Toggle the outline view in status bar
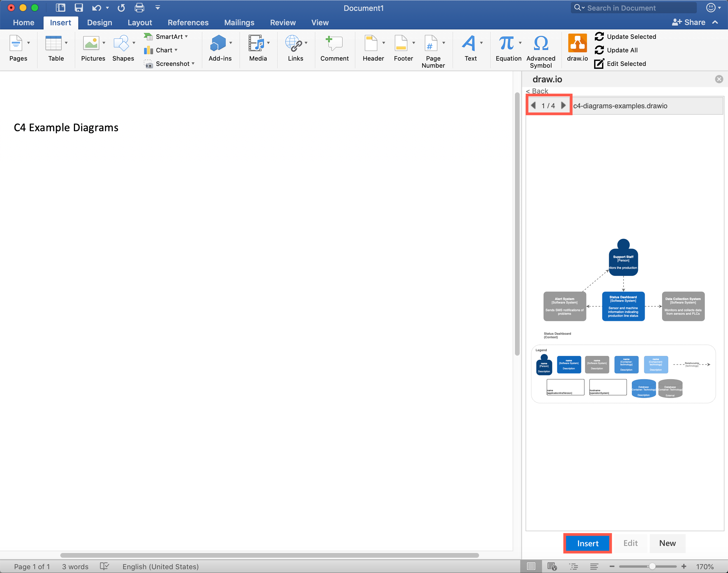 click(x=574, y=566)
